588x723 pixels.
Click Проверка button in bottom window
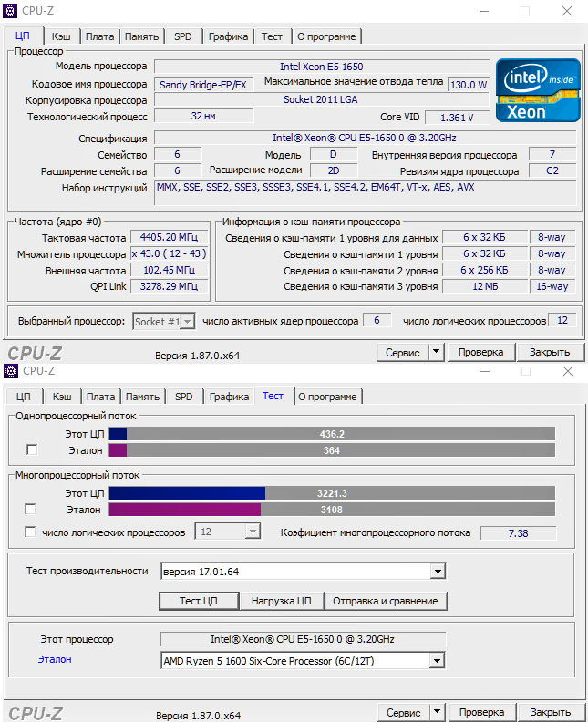[481, 712]
